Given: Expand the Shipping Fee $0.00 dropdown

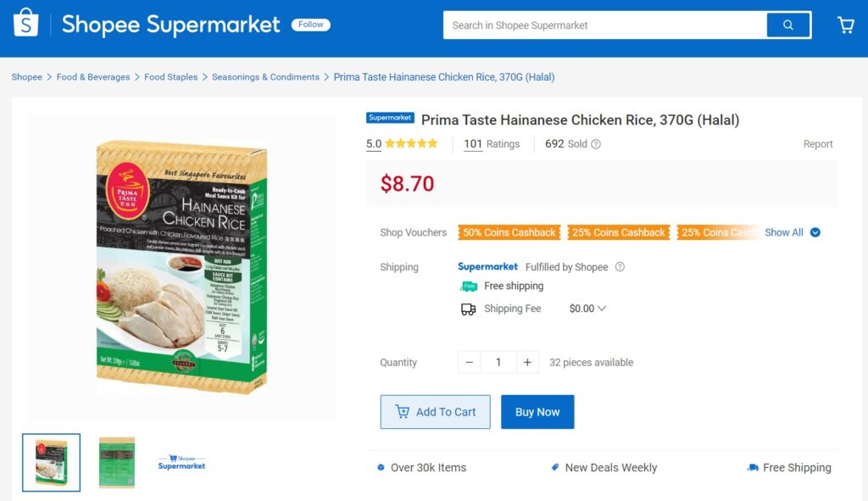Looking at the screenshot, I should point(587,309).
